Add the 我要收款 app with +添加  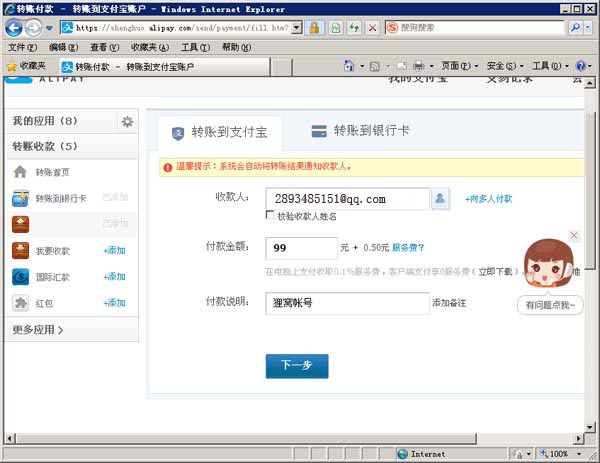114,251
